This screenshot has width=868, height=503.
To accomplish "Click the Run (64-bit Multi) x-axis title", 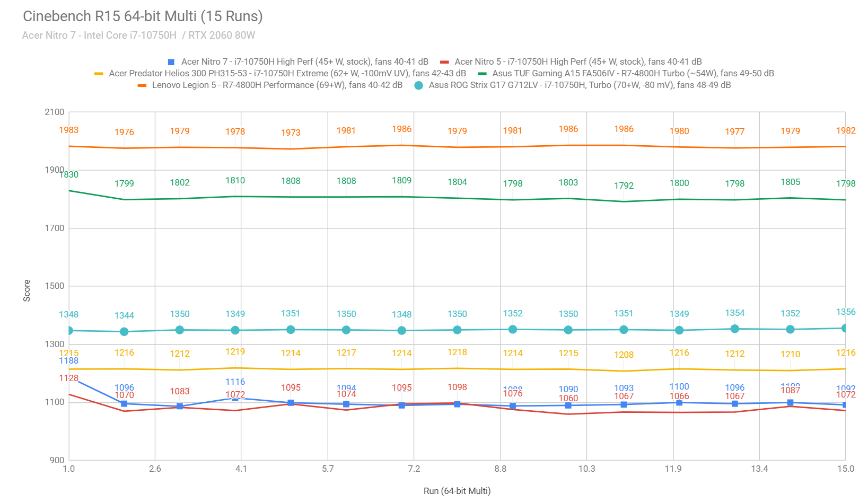I will pos(457,491).
